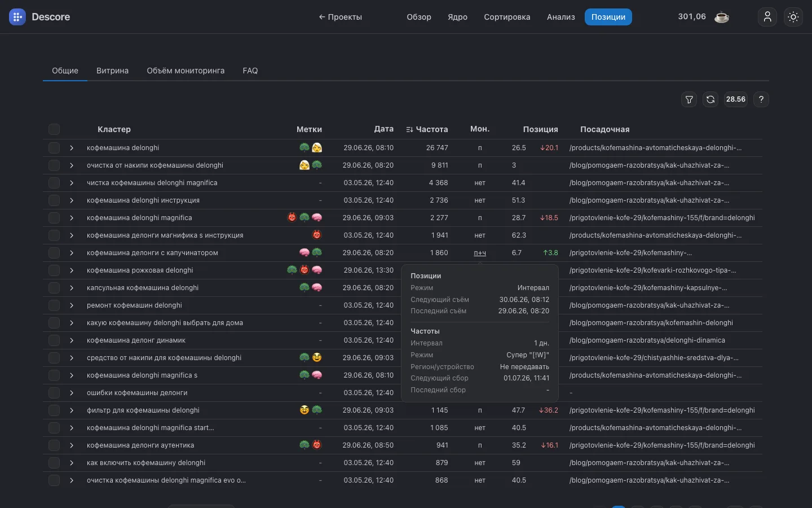Select the Общие tab
Image resolution: width=812 pixels, height=508 pixels.
pyautogui.click(x=65, y=71)
